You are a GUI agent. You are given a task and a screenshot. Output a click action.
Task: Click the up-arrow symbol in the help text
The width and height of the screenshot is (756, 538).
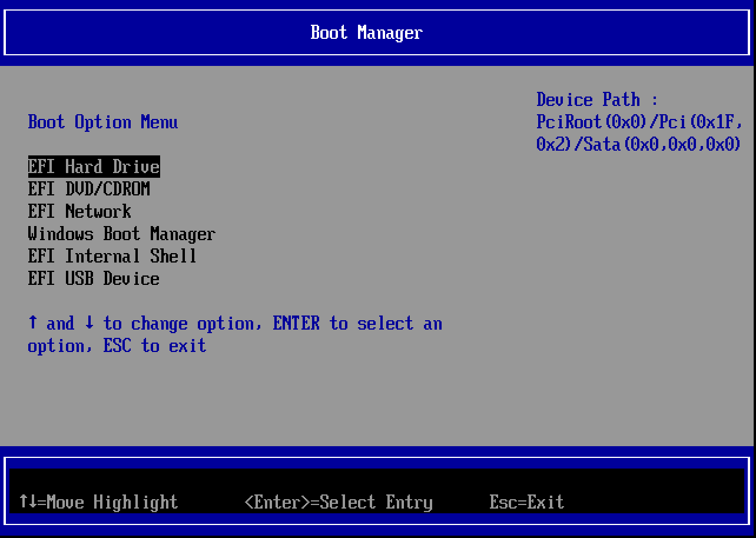(x=31, y=323)
